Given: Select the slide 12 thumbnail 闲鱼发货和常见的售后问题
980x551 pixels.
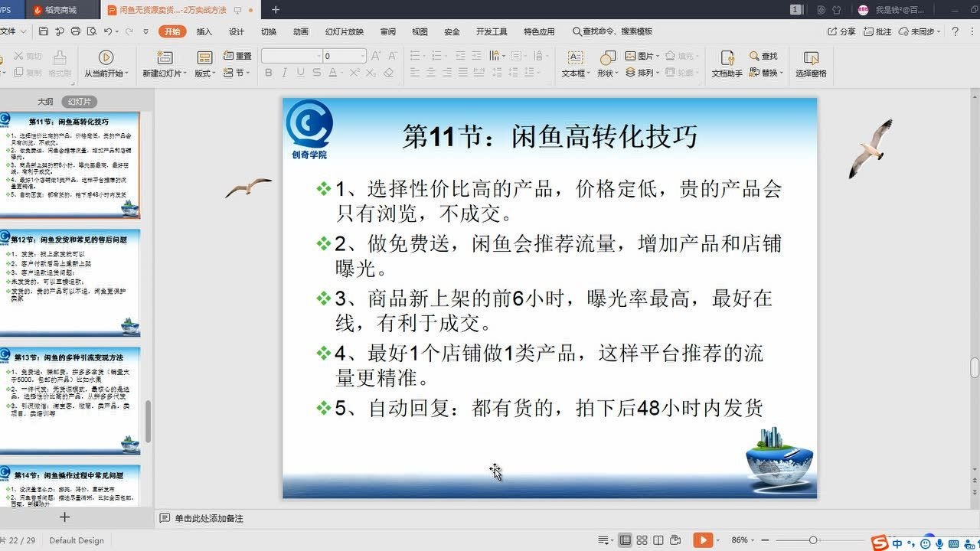Looking at the screenshot, I should [70, 282].
